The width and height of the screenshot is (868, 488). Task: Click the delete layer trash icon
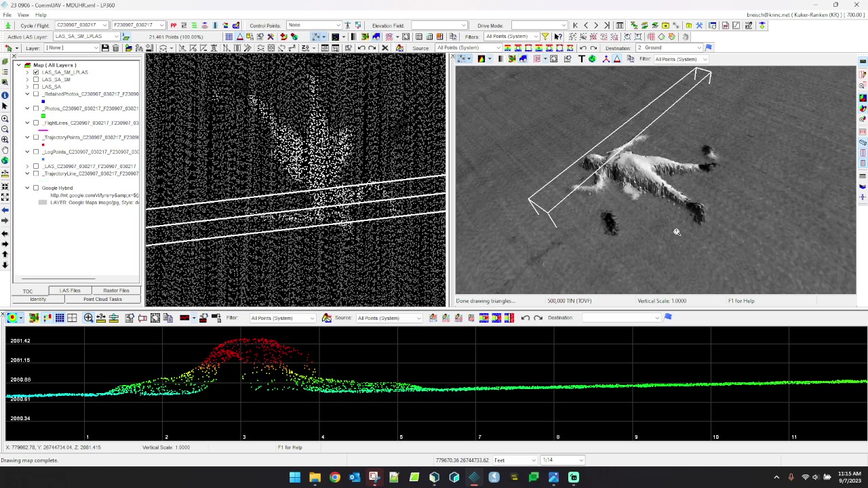coord(115,48)
